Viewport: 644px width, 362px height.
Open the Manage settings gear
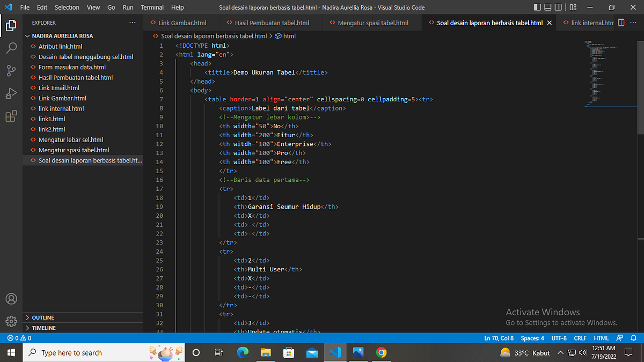[x=11, y=321]
